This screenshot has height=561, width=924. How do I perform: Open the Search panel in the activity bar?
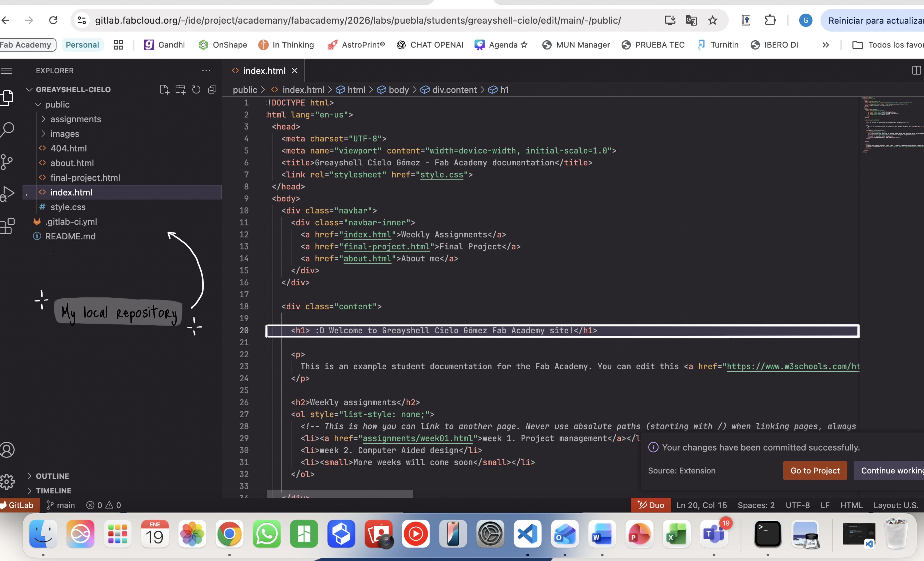tap(8, 129)
